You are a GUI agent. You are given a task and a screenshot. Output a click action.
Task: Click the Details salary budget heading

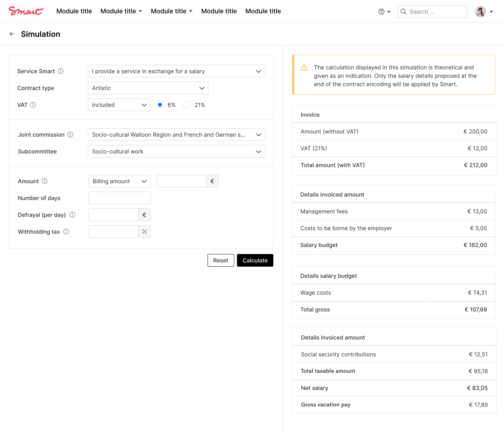(329, 276)
